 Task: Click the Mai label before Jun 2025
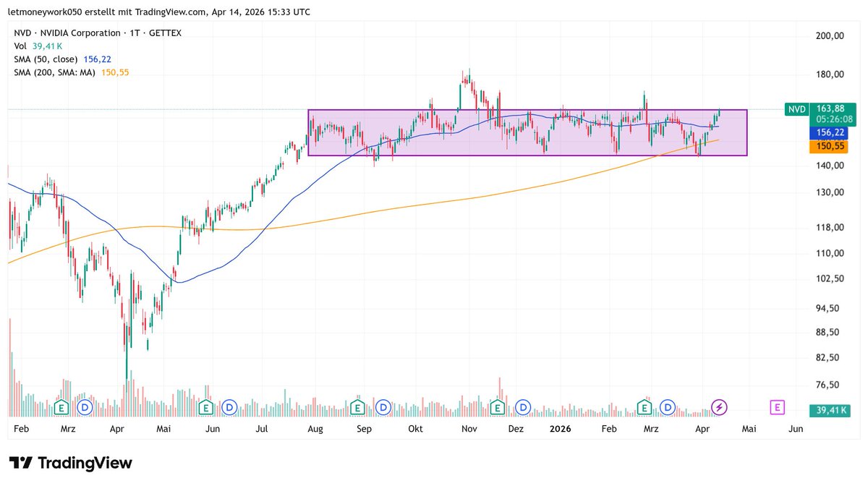pyautogui.click(x=163, y=429)
